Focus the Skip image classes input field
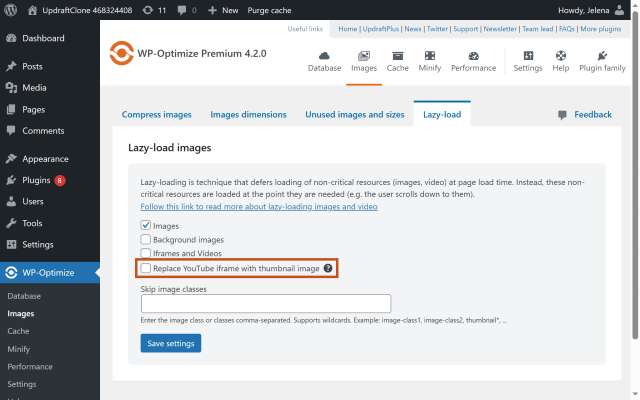The image size is (640, 400). click(266, 304)
